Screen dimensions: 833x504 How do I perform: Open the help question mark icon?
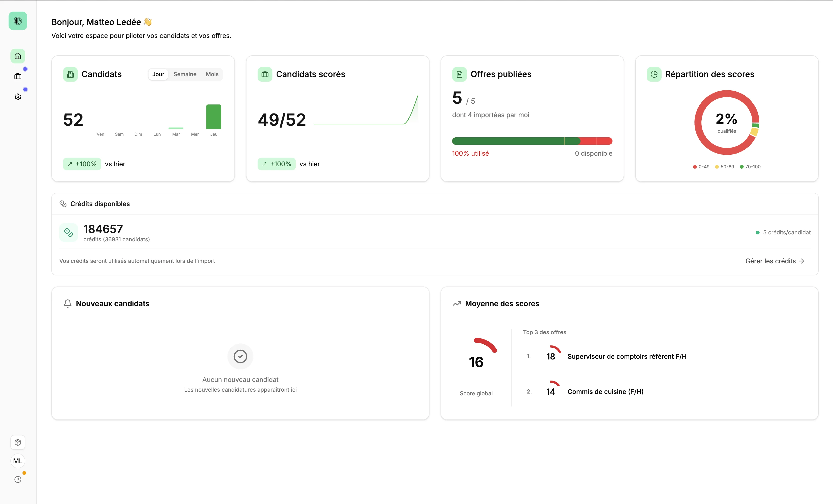(18, 479)
